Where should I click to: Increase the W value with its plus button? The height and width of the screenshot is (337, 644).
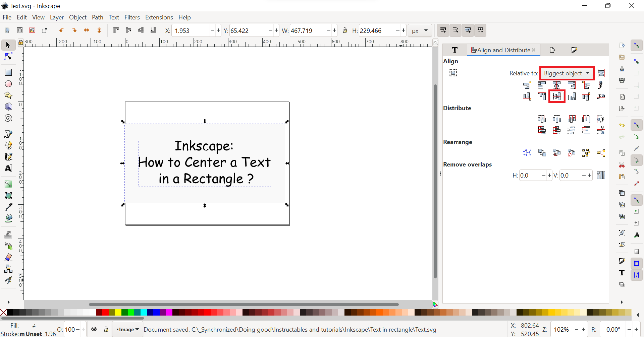[334, 30]
